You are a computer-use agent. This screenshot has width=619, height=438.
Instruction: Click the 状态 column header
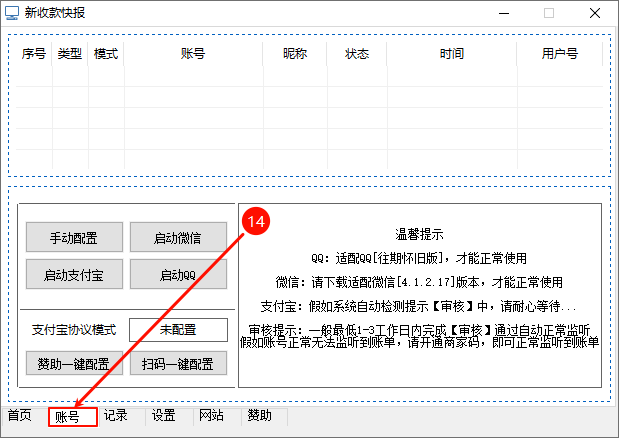pos(357,54)
